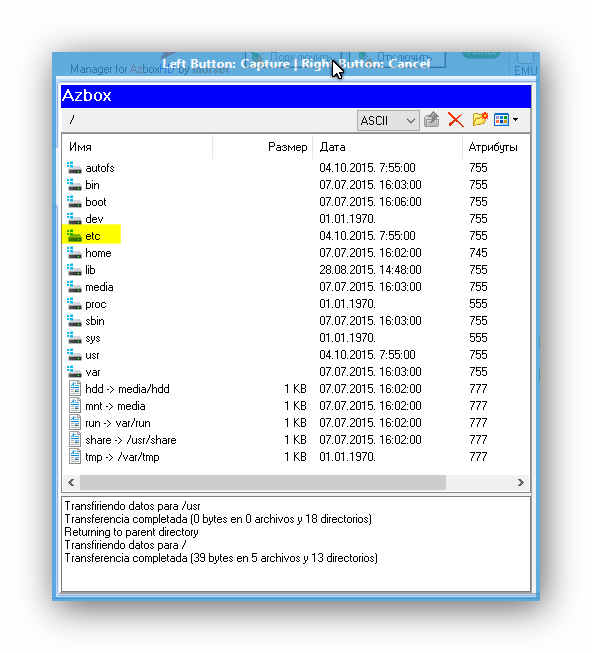Viewport: 592px width, 653px height.
Task: Click the Azbox panel title bar
Action: click(296, 96)
